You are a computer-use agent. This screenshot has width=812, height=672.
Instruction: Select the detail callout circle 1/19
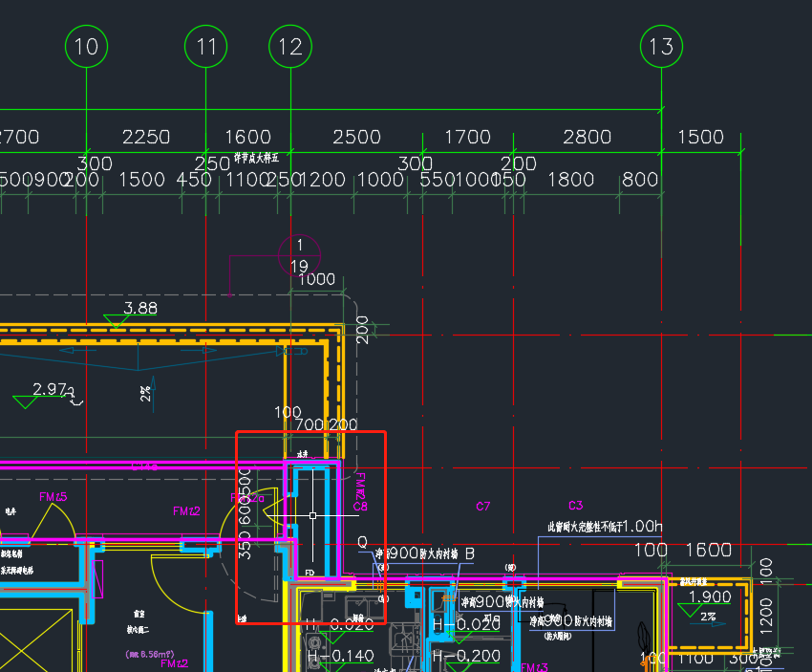tap(299, 255)
